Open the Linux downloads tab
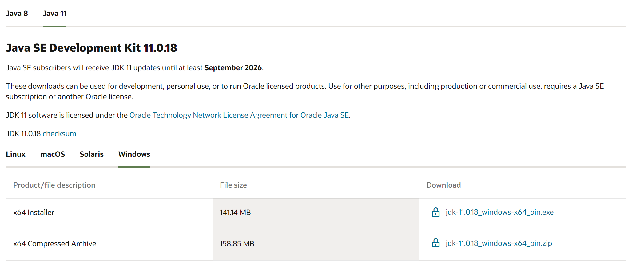This screenshot has height=272, width=644. tap(16, 154)
